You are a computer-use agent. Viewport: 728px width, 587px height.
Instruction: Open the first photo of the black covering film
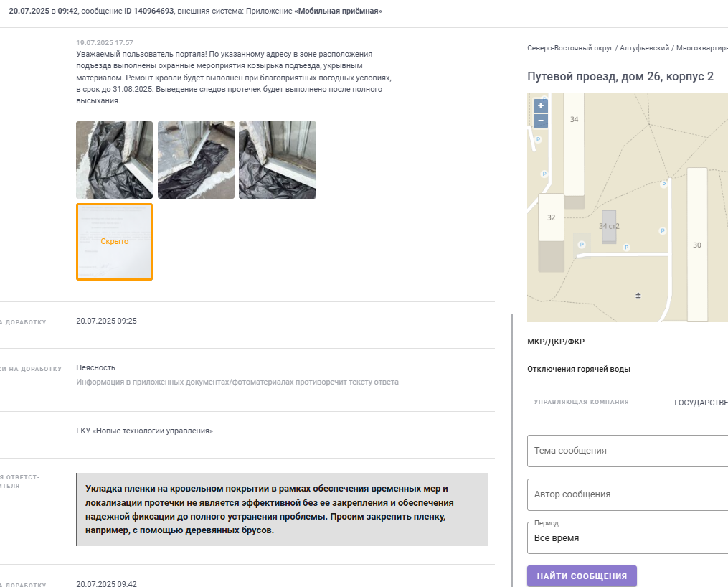pos(114,160)
